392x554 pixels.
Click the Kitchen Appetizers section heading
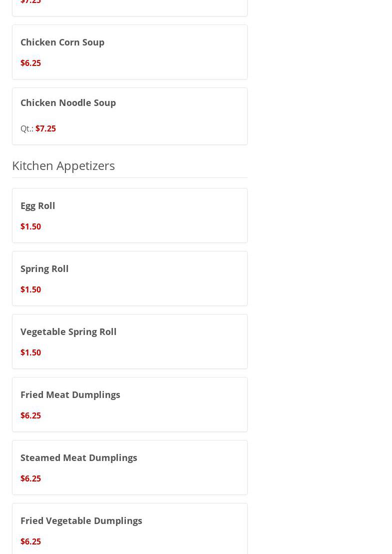(63, 165)
